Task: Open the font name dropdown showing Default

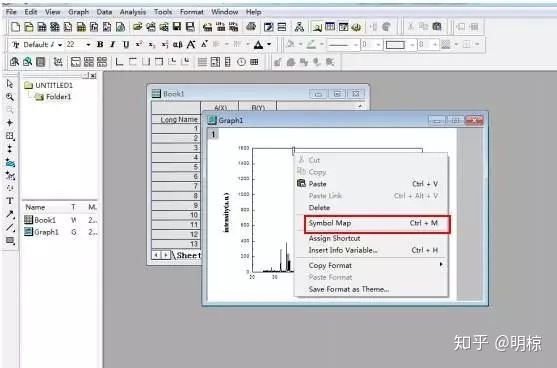Action: point(60,45)
